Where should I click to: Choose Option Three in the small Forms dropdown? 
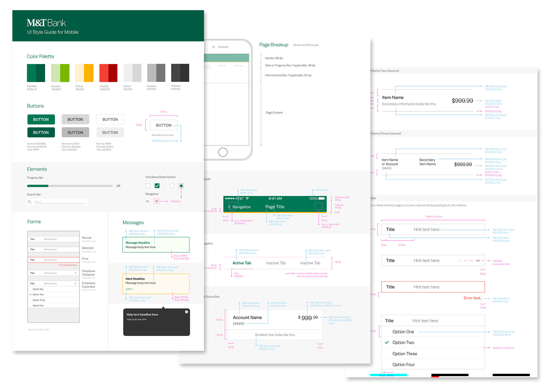click(39, 300)
